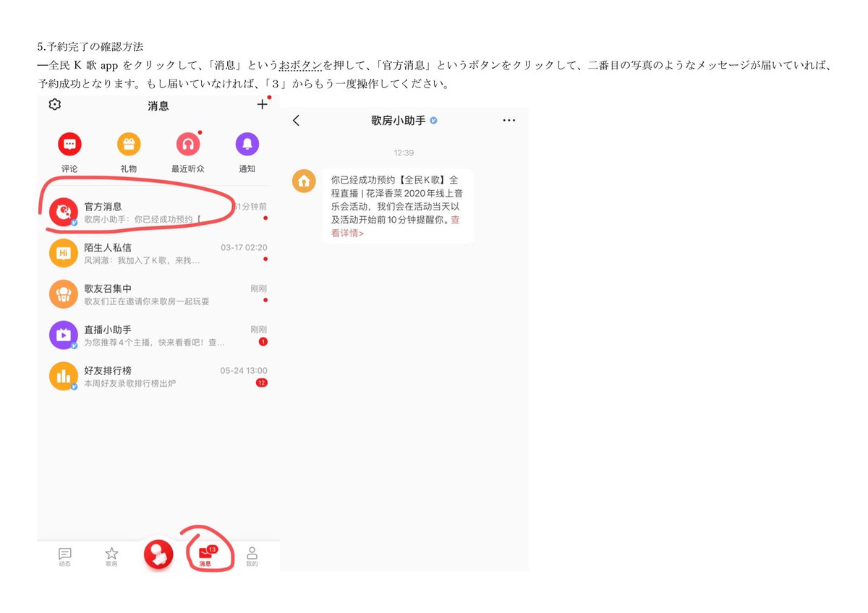Switch to 消息 bottom tab
Viewport: 868px width, 613px height.
coord(205,556)
